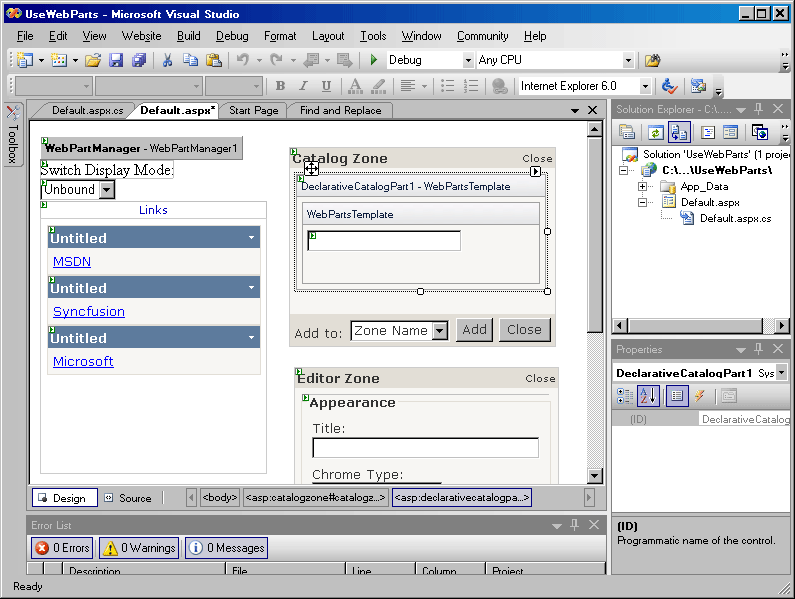Click the design surface vertical scrollbar
This screenshot has height=599, width=795.
tap(595, 300)
